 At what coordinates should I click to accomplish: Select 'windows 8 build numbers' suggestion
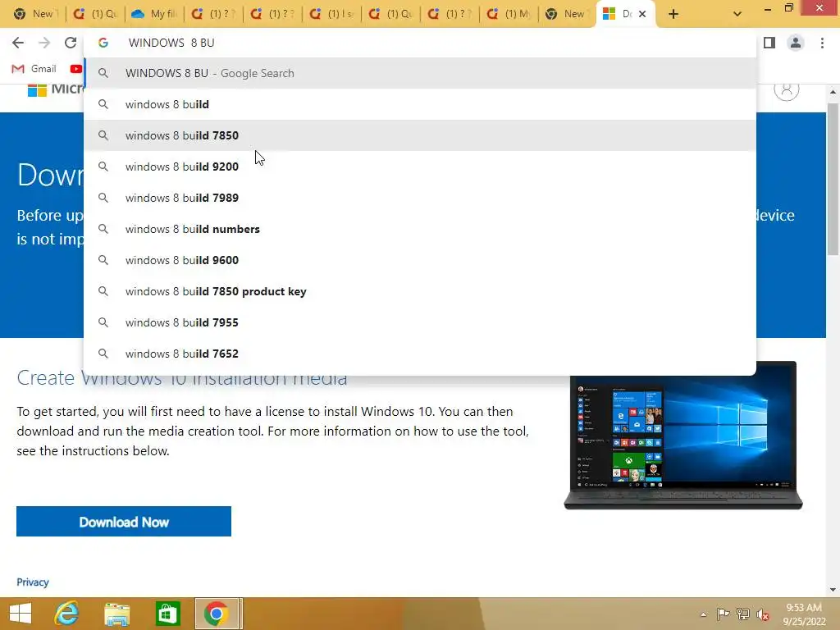420,229
